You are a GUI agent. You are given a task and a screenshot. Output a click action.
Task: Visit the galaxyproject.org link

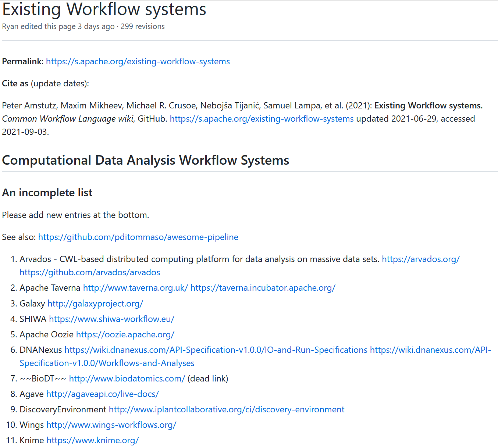tap(95, 304)
